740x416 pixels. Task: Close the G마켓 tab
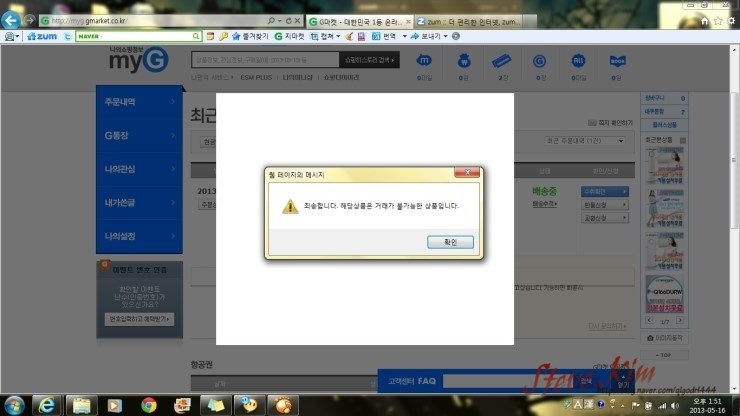tap(408, 22)
